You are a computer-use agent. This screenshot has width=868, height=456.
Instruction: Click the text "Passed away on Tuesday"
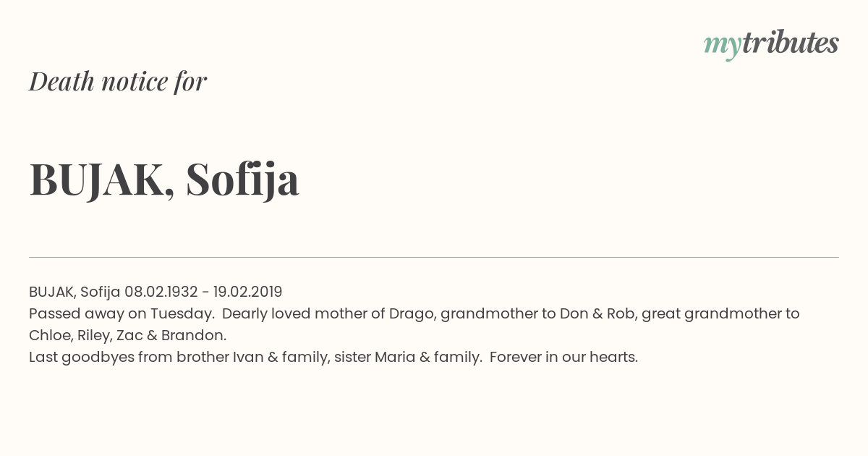tap(119, 313)
